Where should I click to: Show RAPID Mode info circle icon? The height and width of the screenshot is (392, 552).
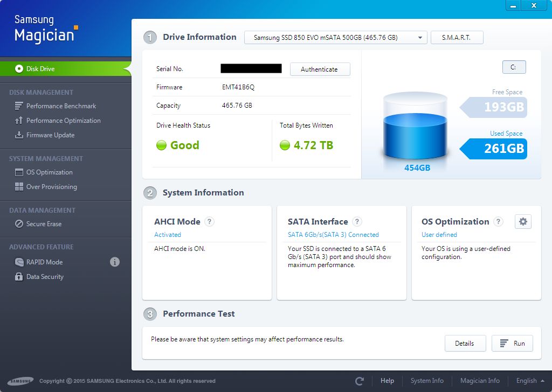point(115,262)
